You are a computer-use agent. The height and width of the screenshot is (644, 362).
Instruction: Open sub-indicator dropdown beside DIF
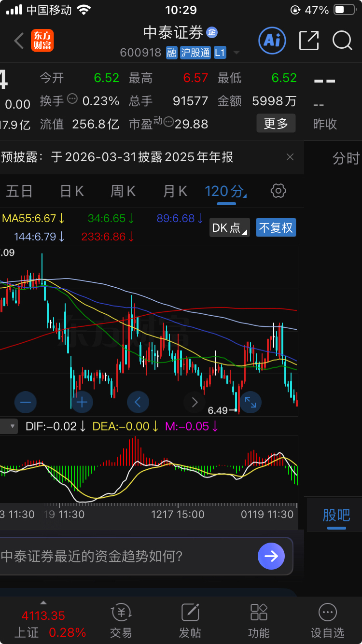(x=9, y=426)
